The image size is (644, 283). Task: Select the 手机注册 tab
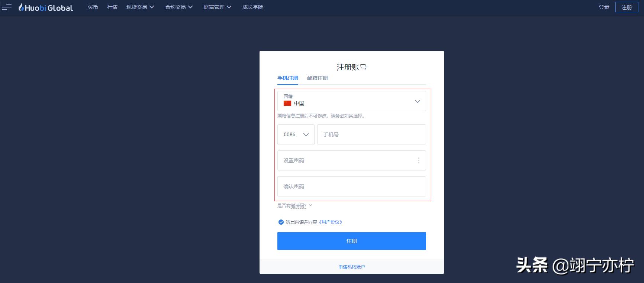click(x=288, y=78)
